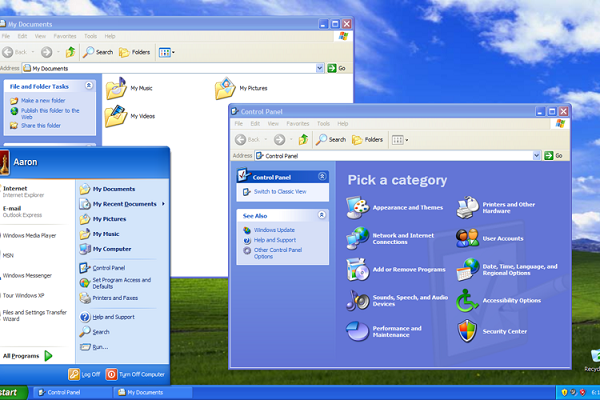600x400 pixels.
Task: Click Folders in My Documents toolbar
Action: pos(134,52)
